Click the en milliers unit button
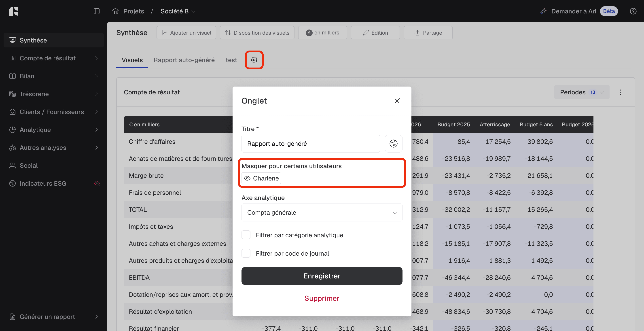This screenshot has height=331, width=644. [x=322, y=33]
